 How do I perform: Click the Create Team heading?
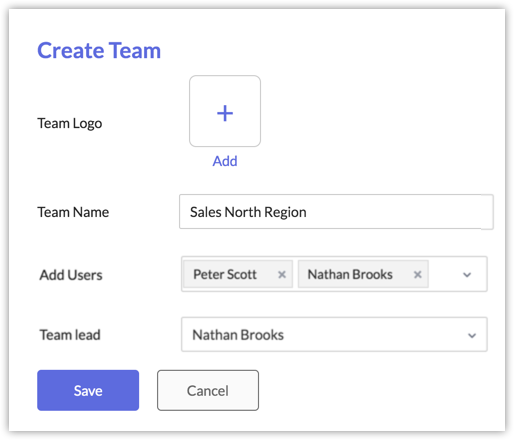click(99, 51)
